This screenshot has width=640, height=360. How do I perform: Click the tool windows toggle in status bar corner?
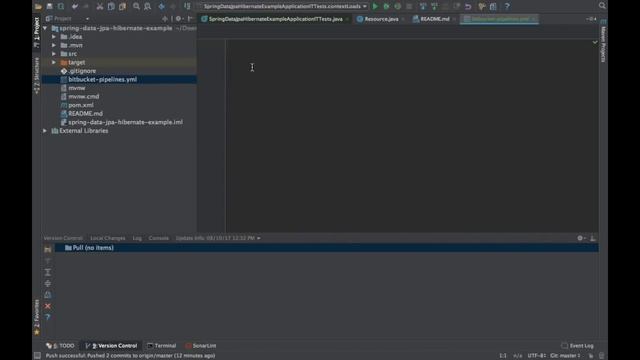37,356
